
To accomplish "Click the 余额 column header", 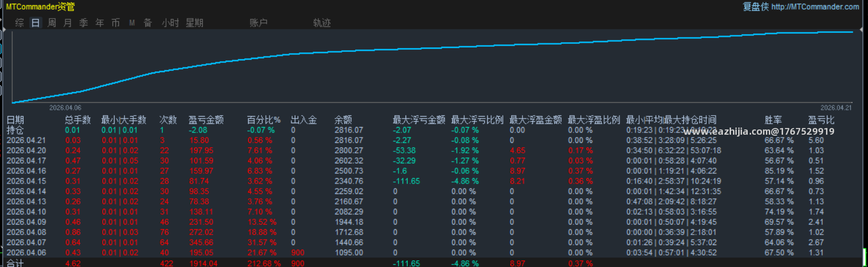I will tap(343, 120).
